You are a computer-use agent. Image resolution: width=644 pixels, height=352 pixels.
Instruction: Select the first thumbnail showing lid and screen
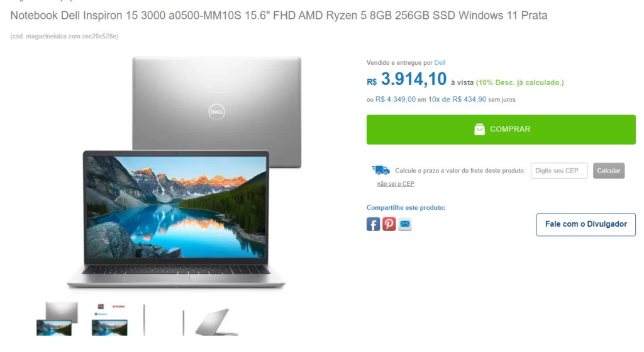[x=57, y=319]
